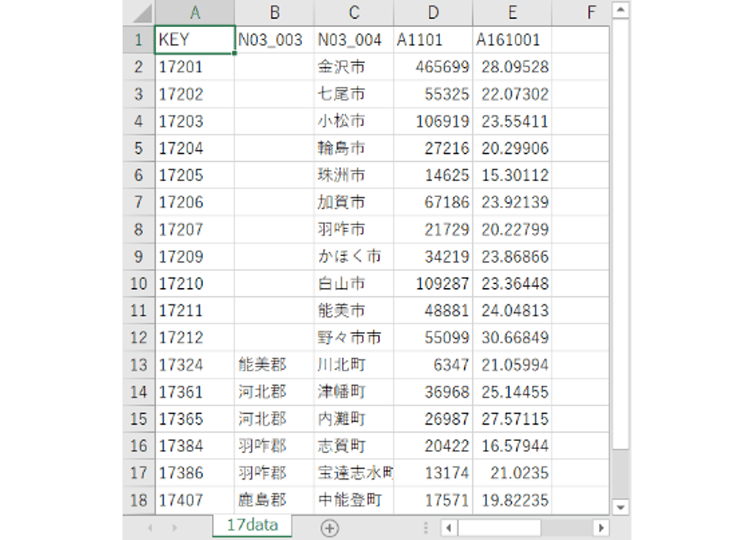Viewport: 756px width, 540px height.
Task: Select cell 34219
Action: [433, 256]
